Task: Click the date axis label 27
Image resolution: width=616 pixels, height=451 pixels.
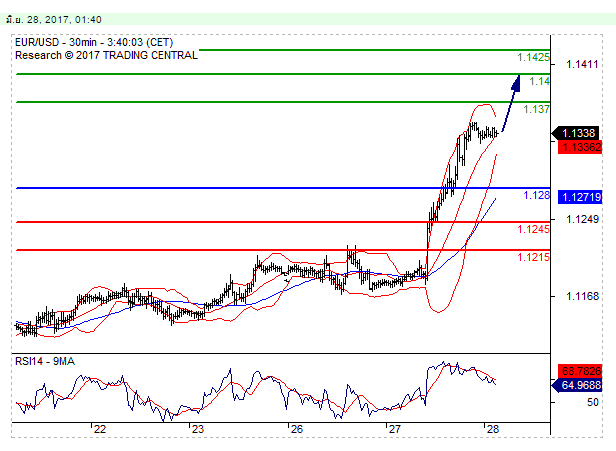Action: click(394, 429)
